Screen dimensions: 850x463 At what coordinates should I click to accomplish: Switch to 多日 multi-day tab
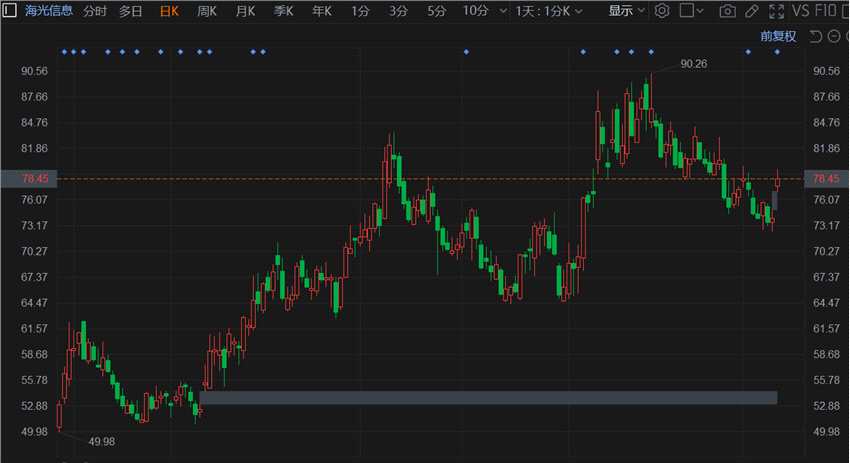(131, 11)
